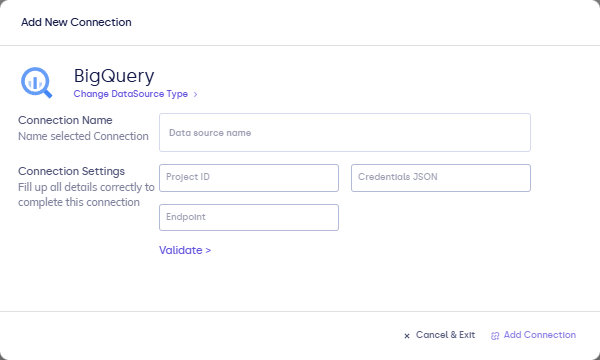Click the Project ID input field
The width and height of the screenshot is (600, 360).
pos(249,178)
